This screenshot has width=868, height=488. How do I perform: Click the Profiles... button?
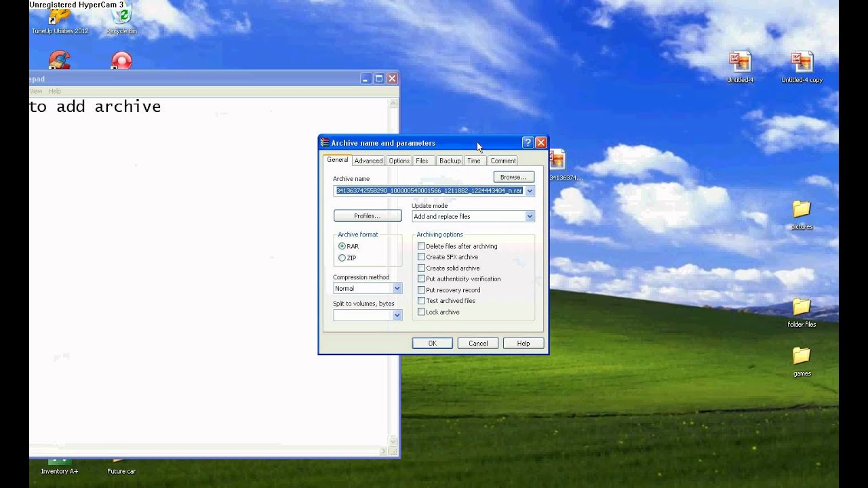(x=367, y=216)
